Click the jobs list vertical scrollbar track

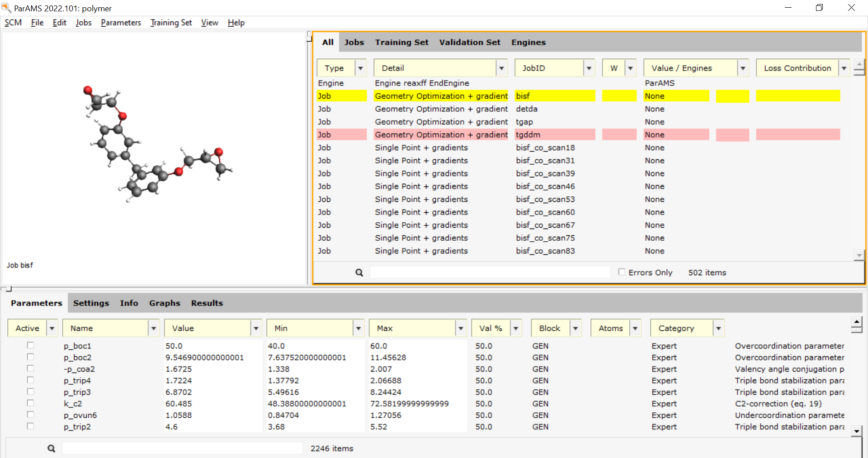(859, 163)
